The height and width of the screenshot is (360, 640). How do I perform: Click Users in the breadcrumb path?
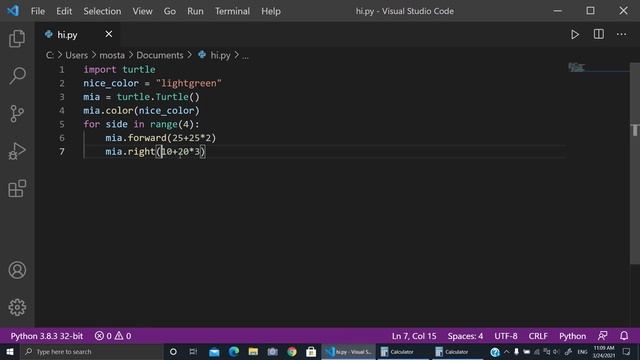76,55
